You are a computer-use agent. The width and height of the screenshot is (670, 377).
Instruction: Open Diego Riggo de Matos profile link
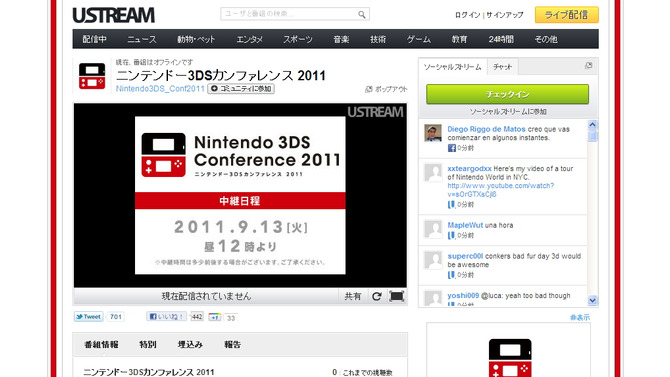click(486, 129)
